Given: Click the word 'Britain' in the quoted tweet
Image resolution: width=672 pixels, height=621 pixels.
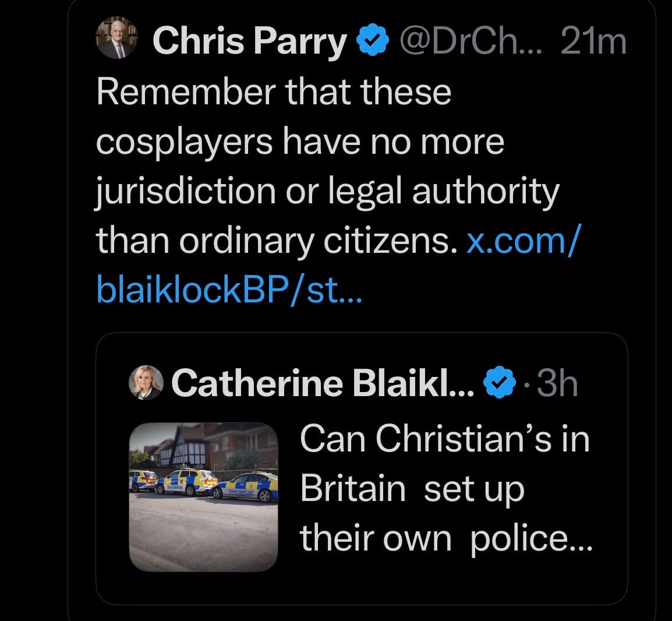Looking at the screenshot, I should click(352, 488).
